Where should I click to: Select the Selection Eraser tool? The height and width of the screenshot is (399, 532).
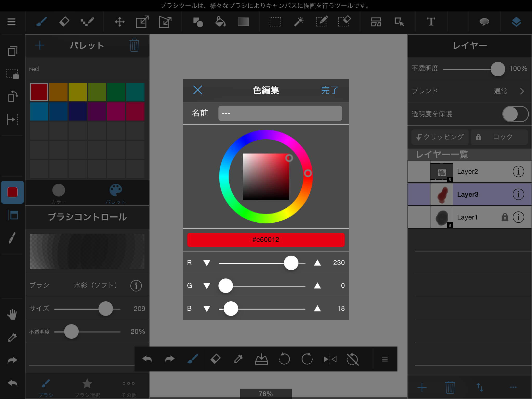tap(344, 21)
